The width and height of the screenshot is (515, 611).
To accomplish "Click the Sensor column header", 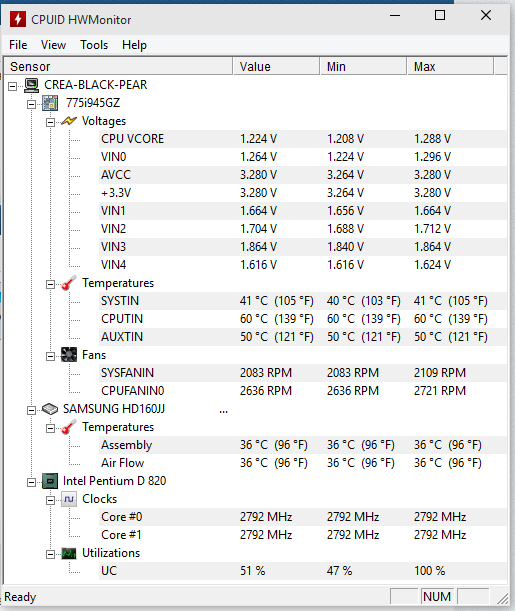I will click(x=118, y=67).
